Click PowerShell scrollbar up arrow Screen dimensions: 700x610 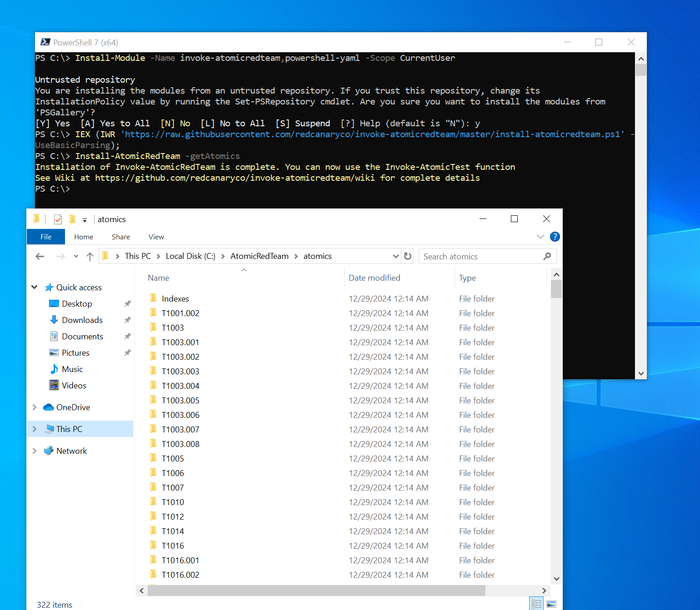tap(641, 59)
